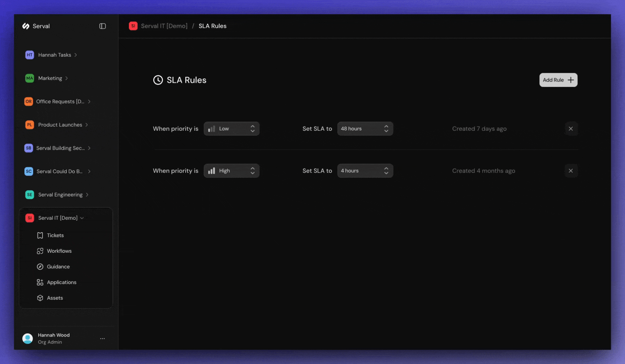The height and width of the screenshot is (364, 625).
Task: Open the Applications icon
Action: (40, 282)
